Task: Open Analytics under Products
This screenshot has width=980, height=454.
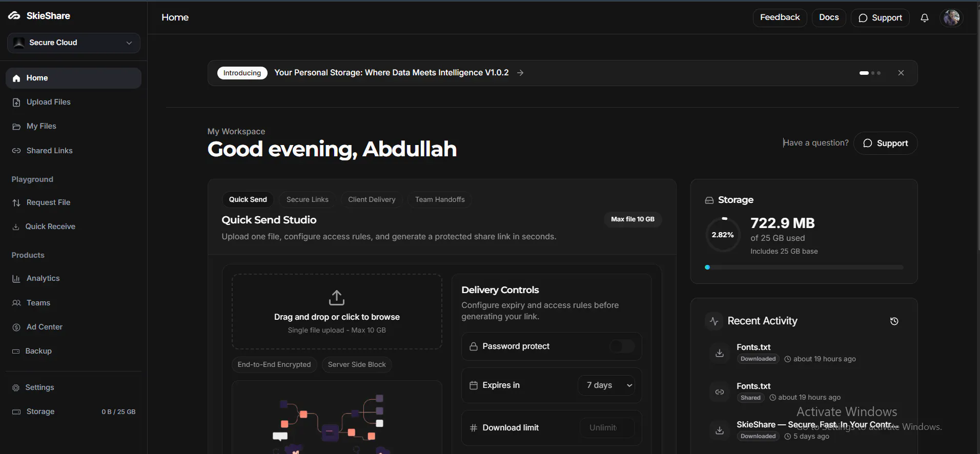Action: tap(73, 279)
